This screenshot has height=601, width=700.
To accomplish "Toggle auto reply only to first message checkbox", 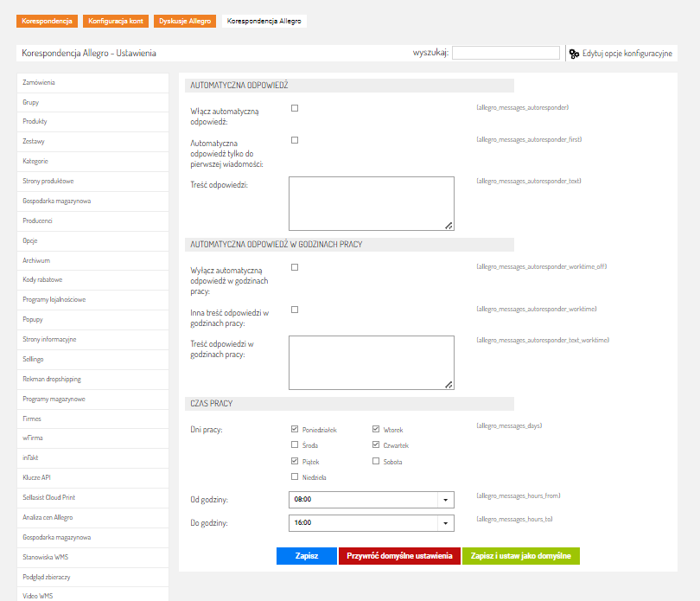I will pos(295,140).
